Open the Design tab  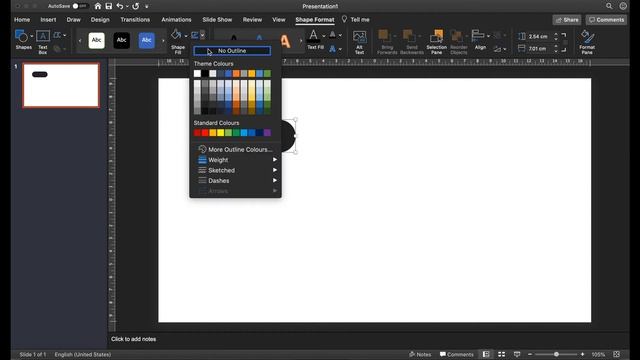[100, 20]
